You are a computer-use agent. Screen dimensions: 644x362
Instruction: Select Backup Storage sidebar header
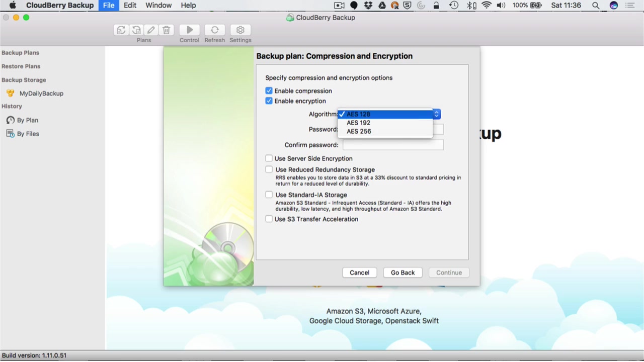point(24,80)
